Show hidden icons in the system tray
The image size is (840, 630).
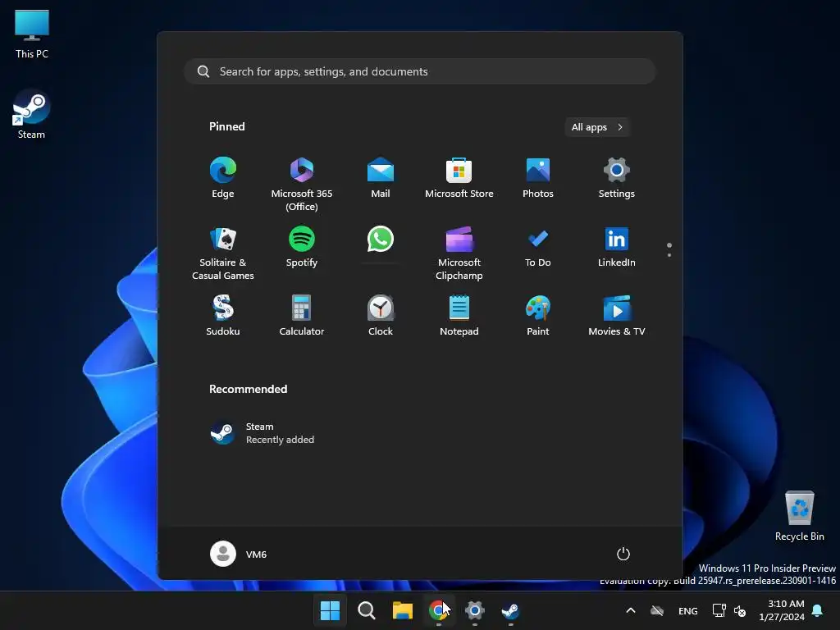point(631,610)
